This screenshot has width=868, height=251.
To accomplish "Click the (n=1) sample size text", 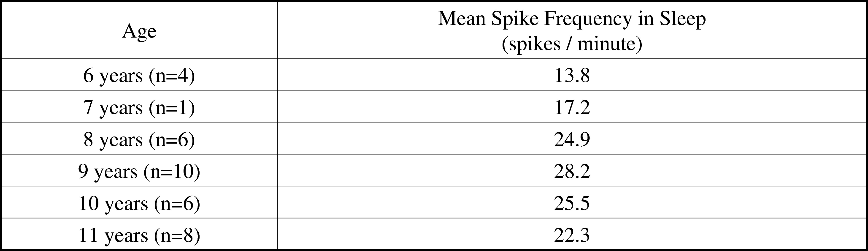I will pos(171,108).
